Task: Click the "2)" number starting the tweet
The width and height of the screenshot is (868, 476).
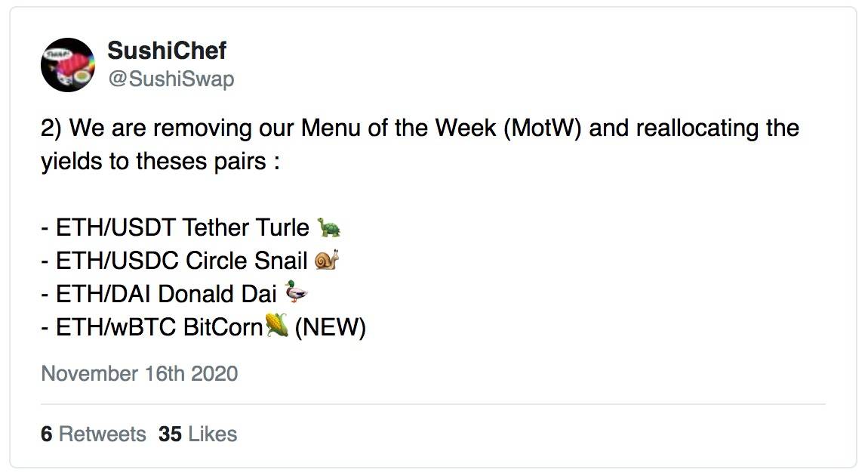Action: [x=51, y=128]
